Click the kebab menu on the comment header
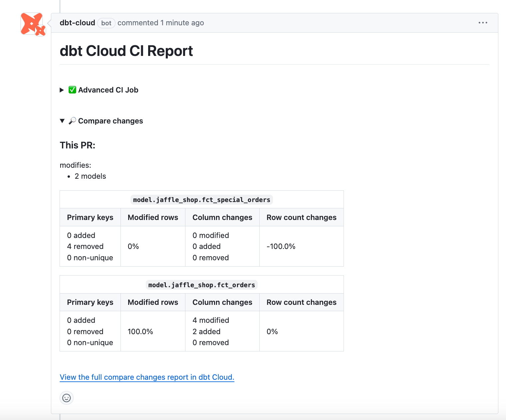Image resolution: width=506 pixels, height=420 pixels. tap(483, 23)
